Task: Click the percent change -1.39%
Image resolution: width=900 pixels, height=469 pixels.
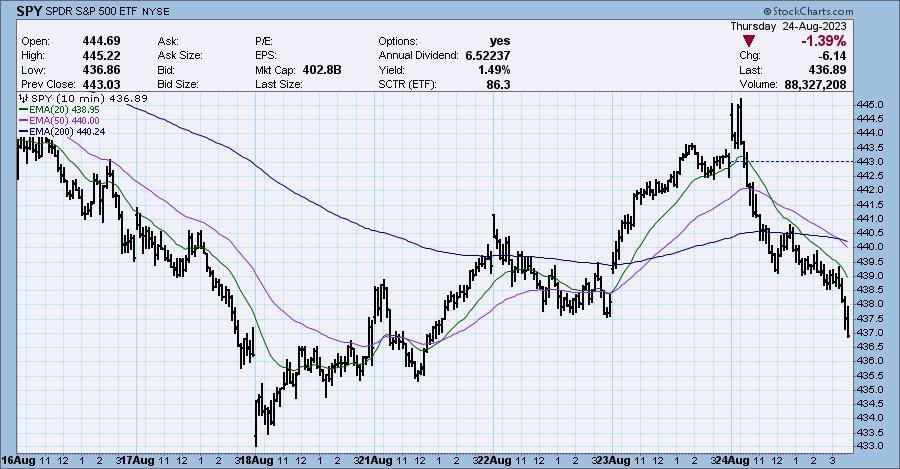Action: tap(823, 41)
